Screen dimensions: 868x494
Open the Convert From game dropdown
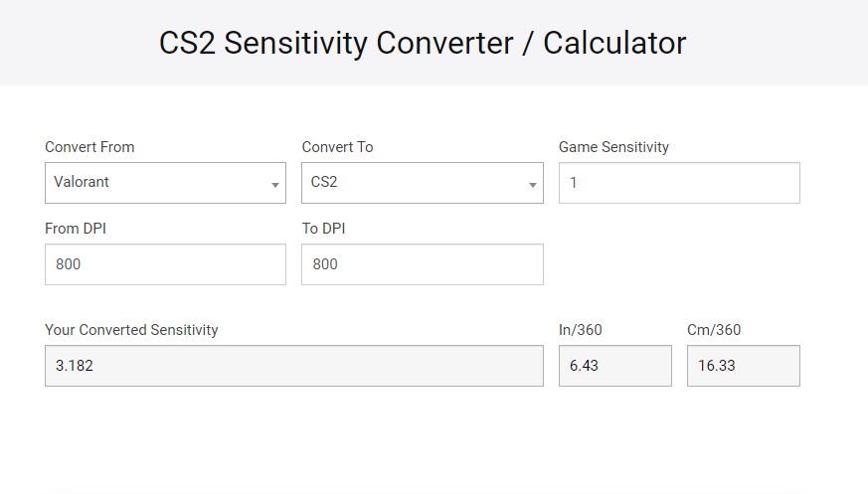coord(159,183)
